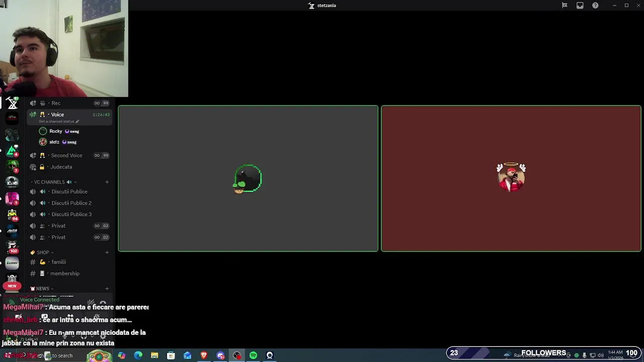Click stetzanla server logo in title bar
Screen dimensions: 644x362
(311, 6)
